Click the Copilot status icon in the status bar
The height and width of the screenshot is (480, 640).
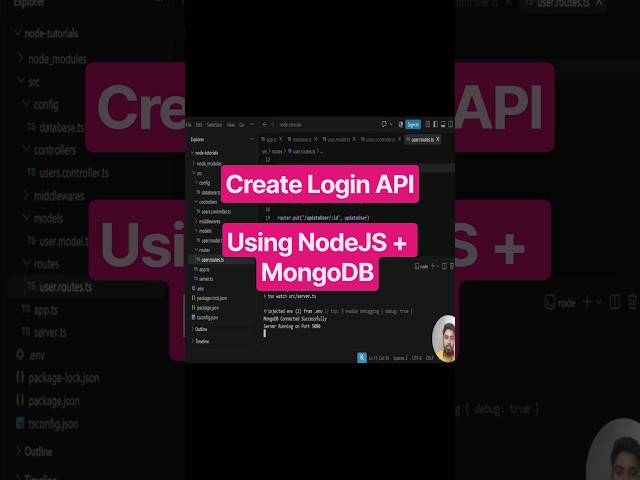point(362,358)
